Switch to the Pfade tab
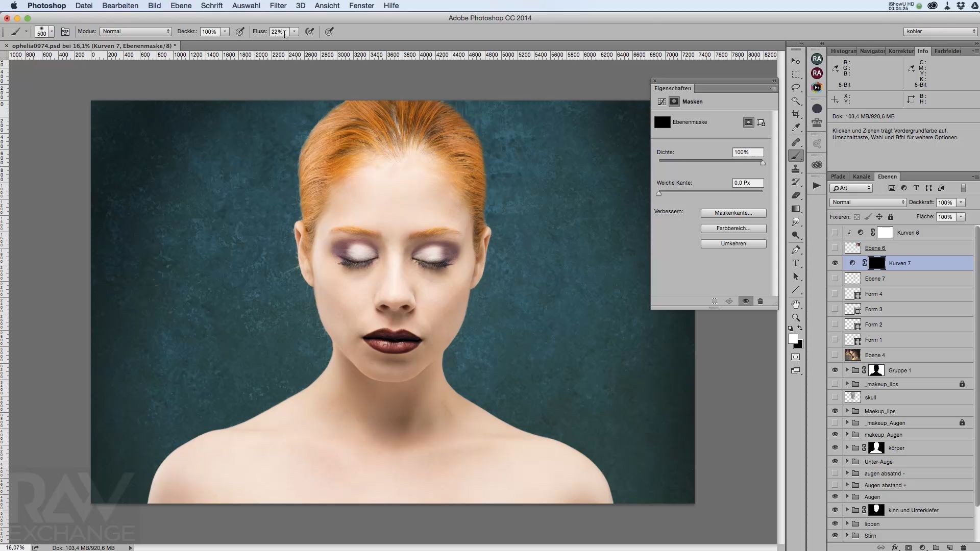This screenshot has width=980, height=551. click(838, 177)
